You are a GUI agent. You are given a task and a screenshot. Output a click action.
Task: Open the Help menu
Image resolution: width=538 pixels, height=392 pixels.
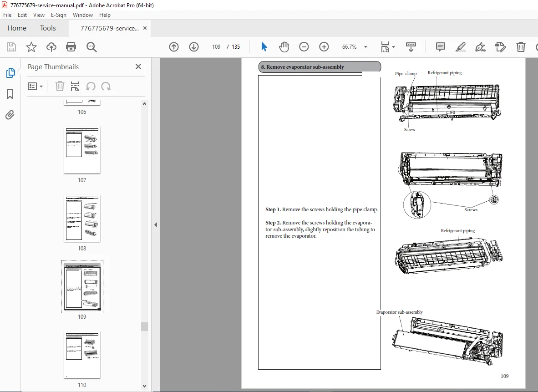point(105,15)
